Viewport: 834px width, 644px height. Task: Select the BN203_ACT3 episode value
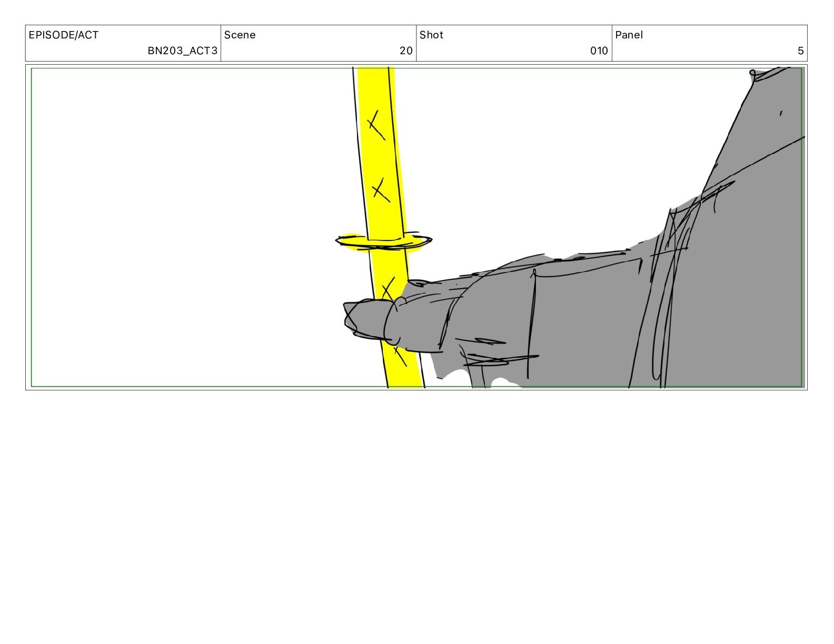pyautogui.click(x=182, y=51)
